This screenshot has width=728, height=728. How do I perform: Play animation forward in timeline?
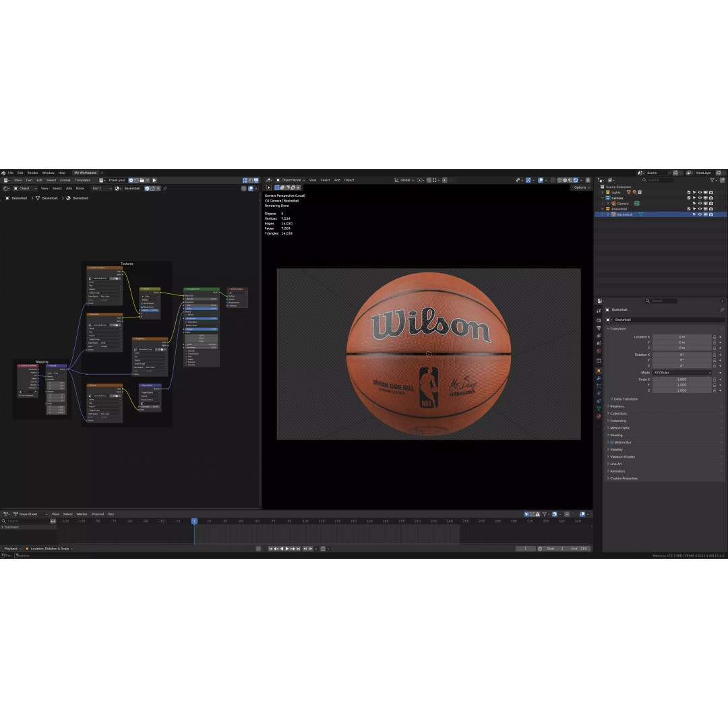tap(287, 549)
